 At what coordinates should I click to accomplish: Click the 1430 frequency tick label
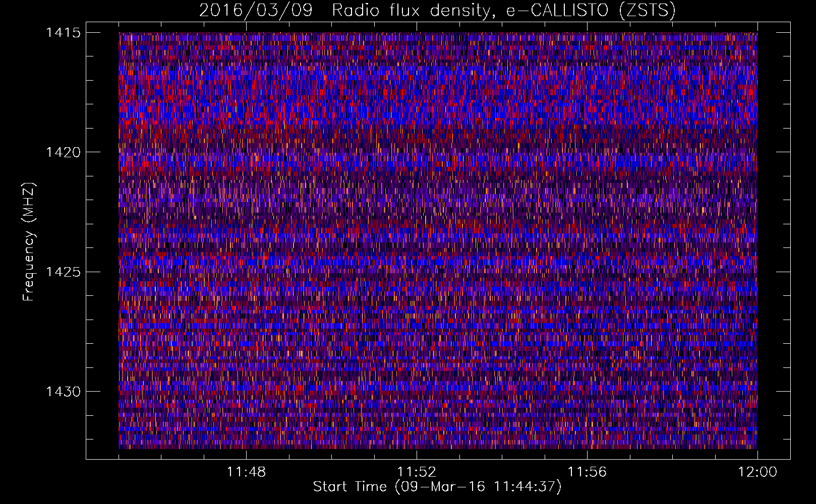coord(63,392)
